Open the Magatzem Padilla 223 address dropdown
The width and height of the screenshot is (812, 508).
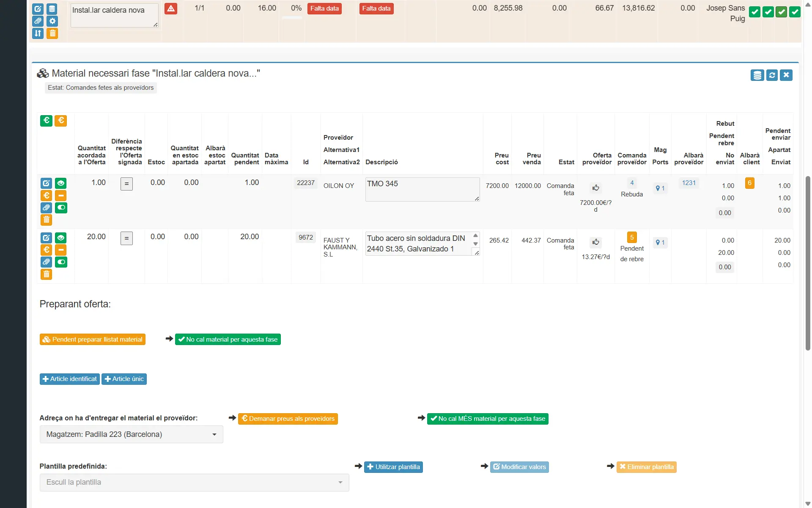(131, 434)
